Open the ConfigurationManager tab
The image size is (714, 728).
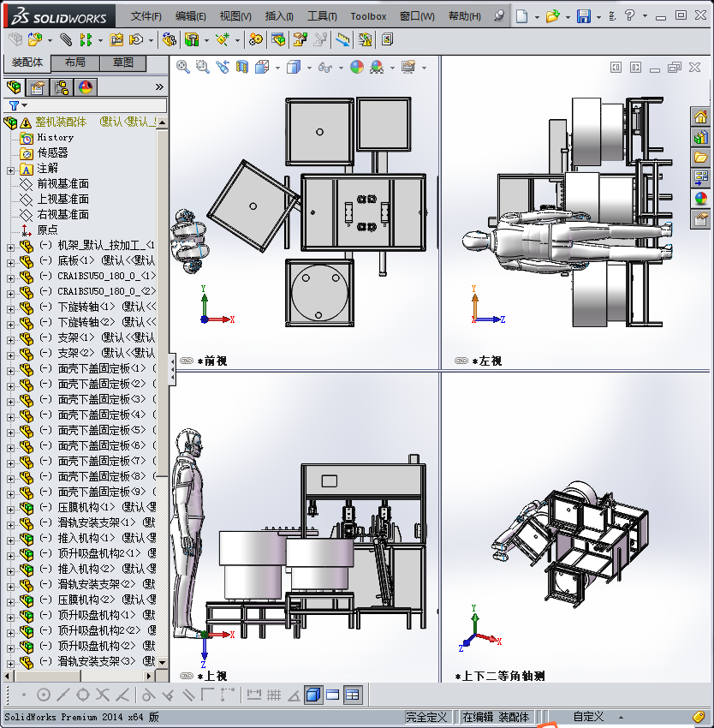click(62, 87)
